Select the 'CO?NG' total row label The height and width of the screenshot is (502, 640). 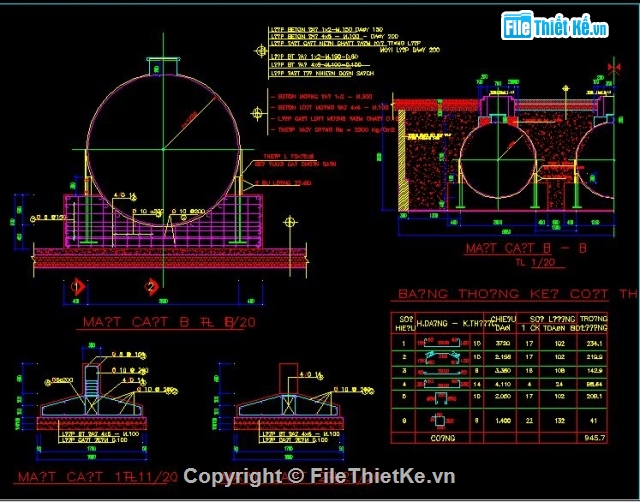[442, 438]
